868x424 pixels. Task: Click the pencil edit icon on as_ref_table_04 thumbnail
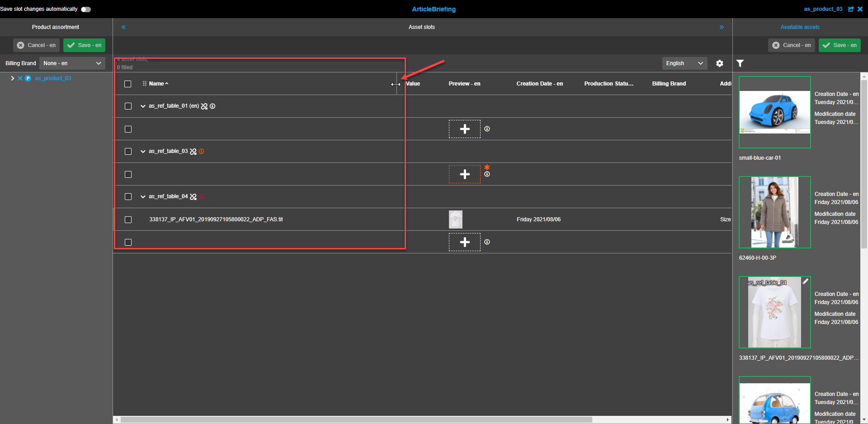tap(806, 281)
